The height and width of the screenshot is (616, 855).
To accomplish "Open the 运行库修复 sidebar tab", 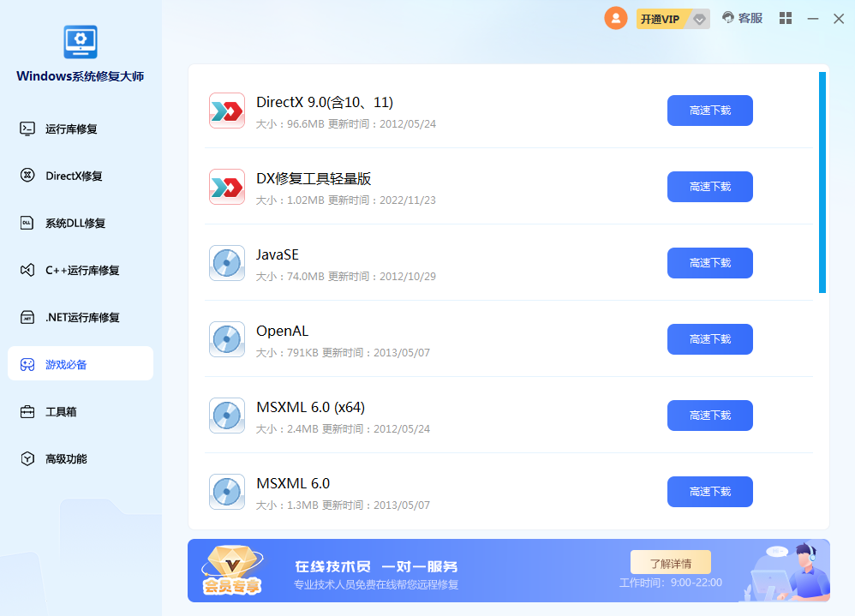I will click(x=71, y=129).
